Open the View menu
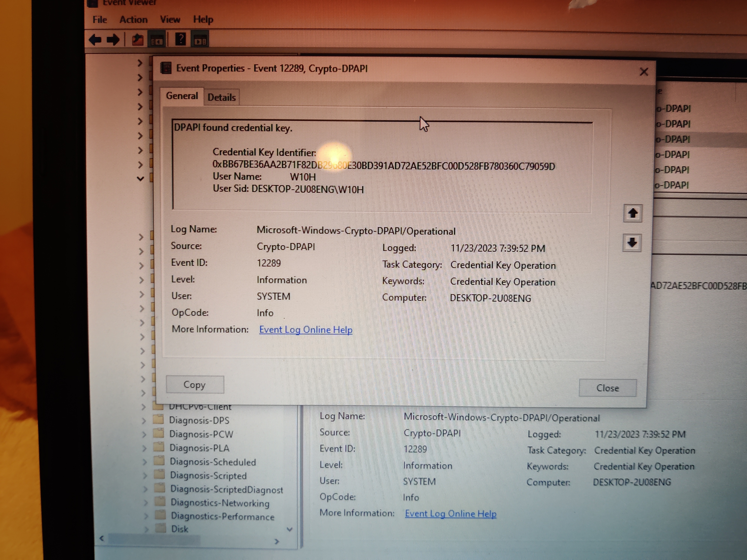Screen dimensions: 747x560 (170, 20)
